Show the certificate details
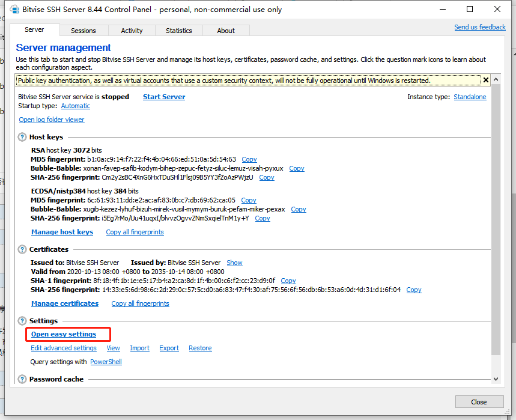 (x=234, y=263)
